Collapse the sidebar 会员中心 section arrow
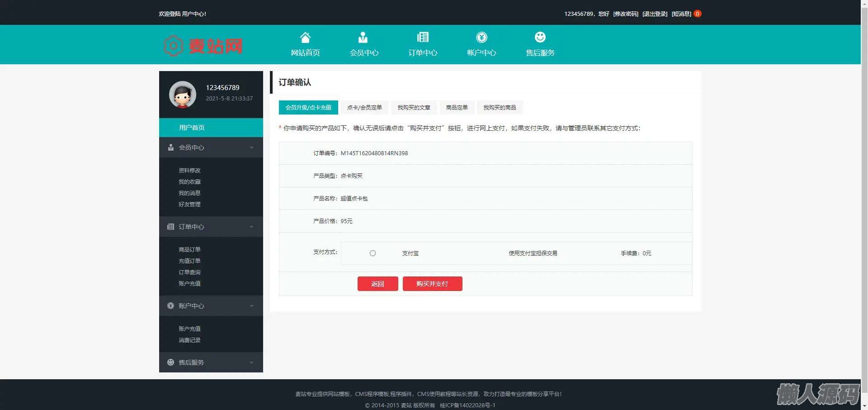Viewport: 868px width, 410px height. pos(251,148)
